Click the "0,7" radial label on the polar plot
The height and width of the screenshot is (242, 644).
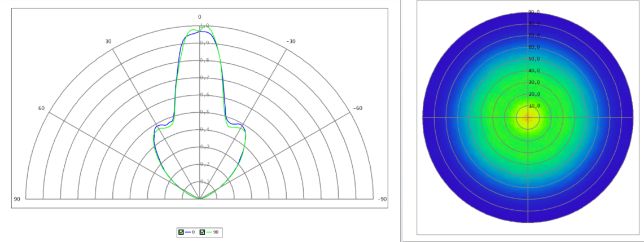(x=204, y=77)
